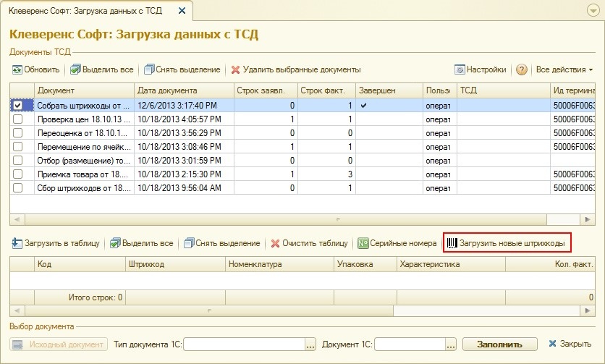Image resolution: width=605 pixels, height=364 pixels.
Task: Click the Заполнить button
Action: [x=499, y=344]
